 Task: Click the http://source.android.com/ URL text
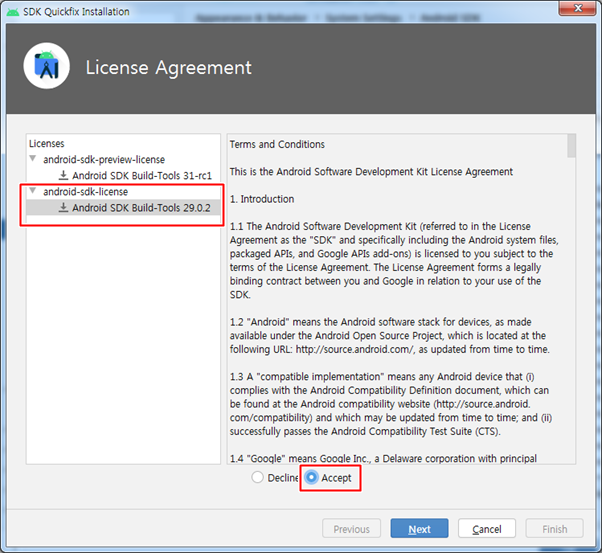pos(355,349)
